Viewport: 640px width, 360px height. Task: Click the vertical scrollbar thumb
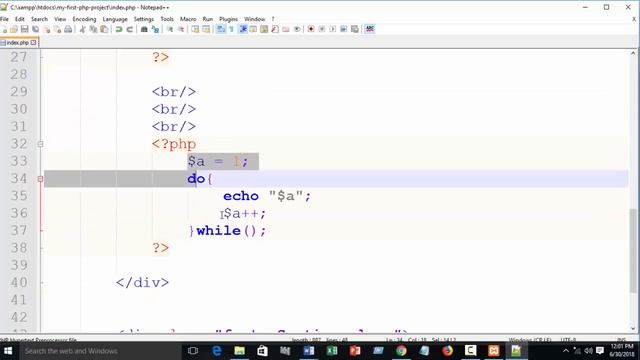[633, 250]
